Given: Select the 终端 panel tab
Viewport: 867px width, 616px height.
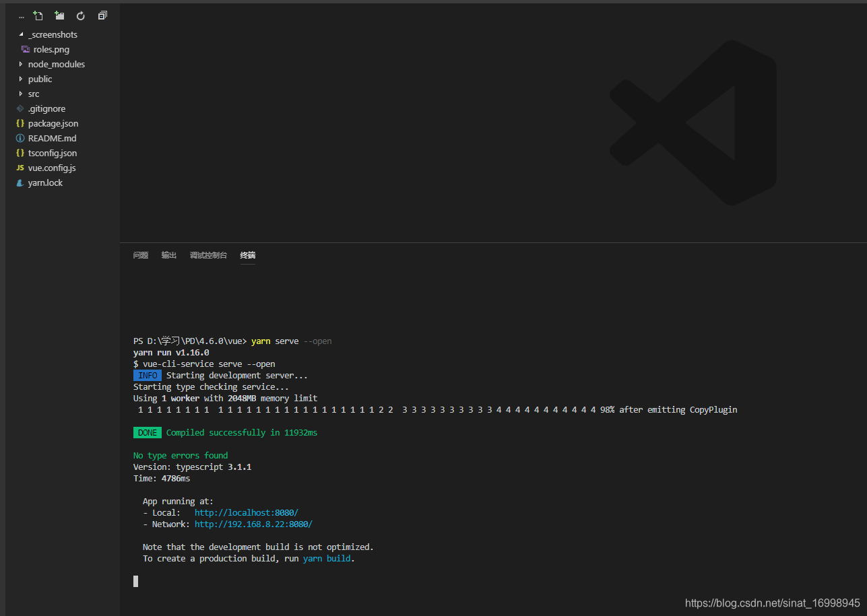Looking at the screenshot, I should (248, 255).
